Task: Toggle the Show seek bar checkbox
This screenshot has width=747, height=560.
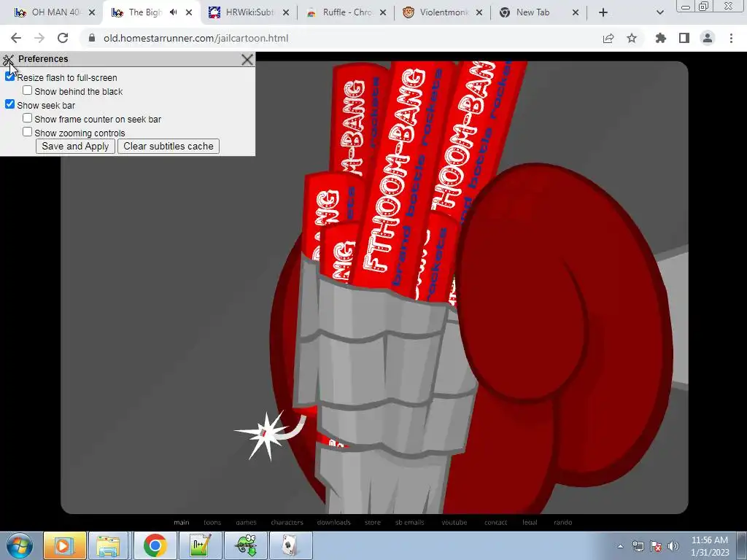Action: (9, 104)
